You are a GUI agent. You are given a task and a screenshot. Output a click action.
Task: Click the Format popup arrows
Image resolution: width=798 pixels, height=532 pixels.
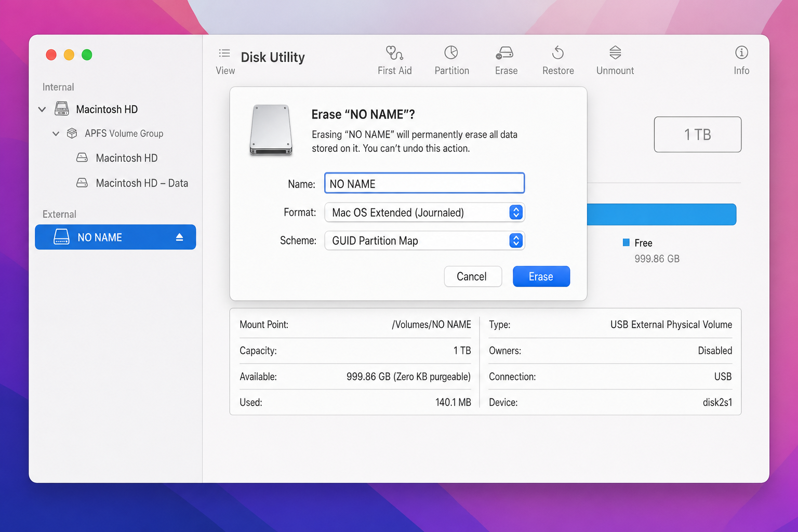(516, 212)
